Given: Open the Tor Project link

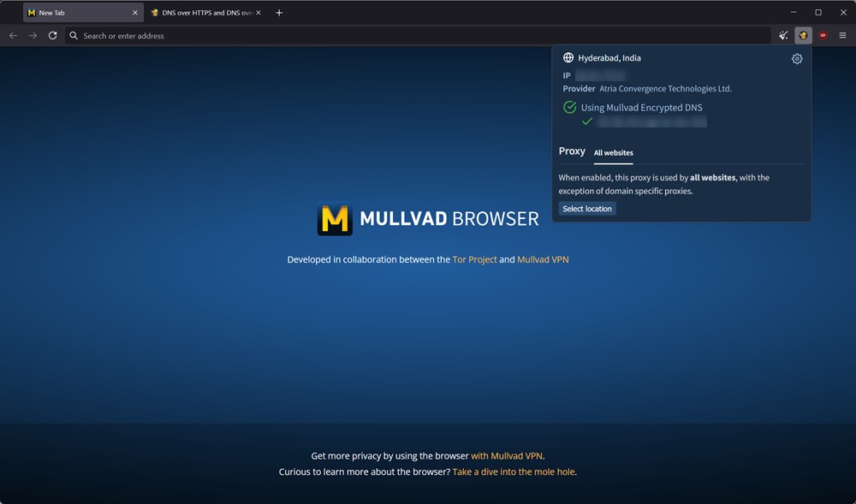Looking at the screenshot, I should [474, 259].
